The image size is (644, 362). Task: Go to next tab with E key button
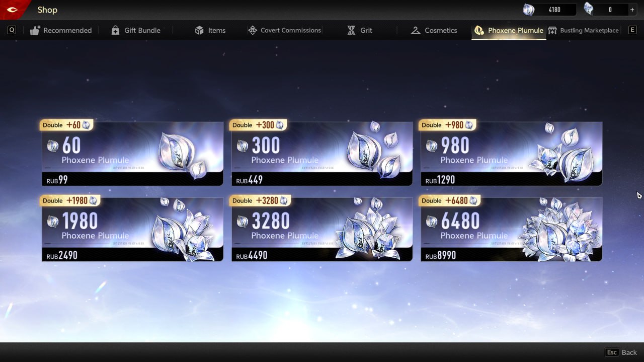pos(632,30)
